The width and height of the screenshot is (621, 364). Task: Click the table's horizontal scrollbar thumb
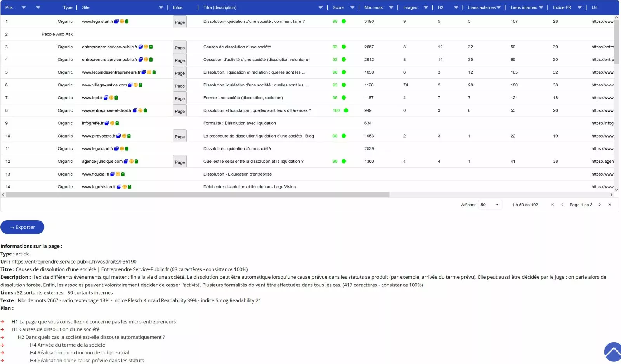click(x=198, y=195)
